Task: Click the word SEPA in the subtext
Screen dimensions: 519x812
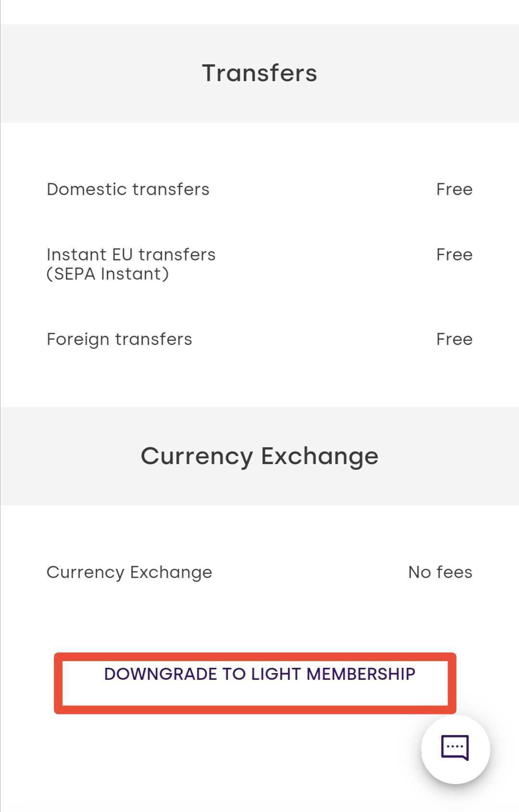Action: (x=74, y=274)
